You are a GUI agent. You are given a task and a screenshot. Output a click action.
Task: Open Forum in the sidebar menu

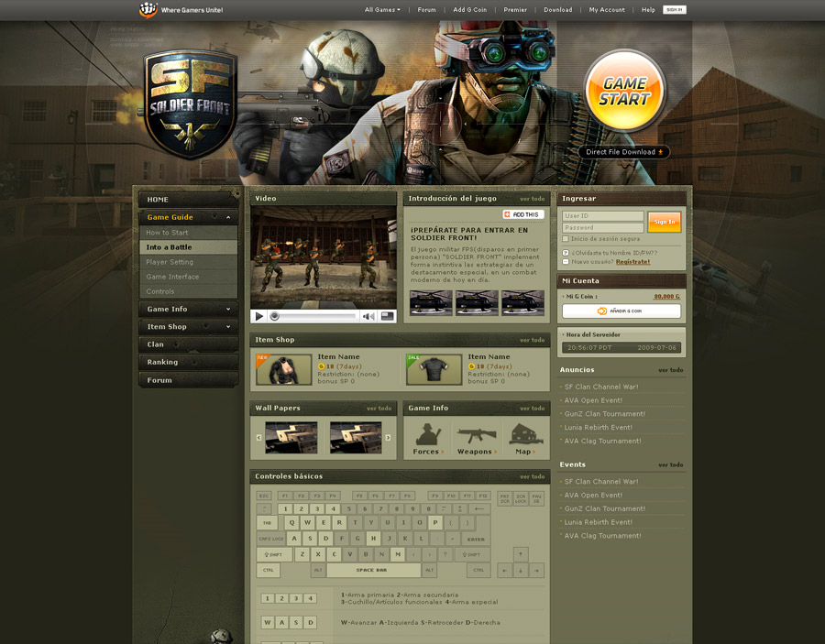pos(188,380)
